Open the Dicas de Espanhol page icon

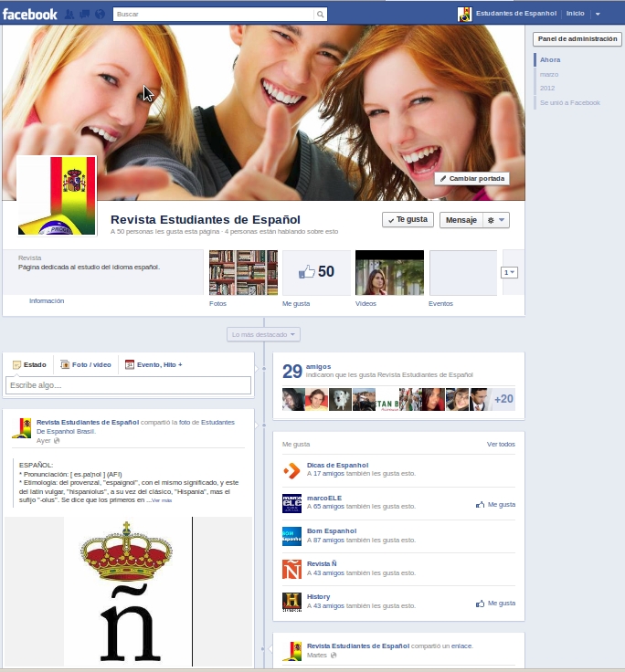coord(291,471)
